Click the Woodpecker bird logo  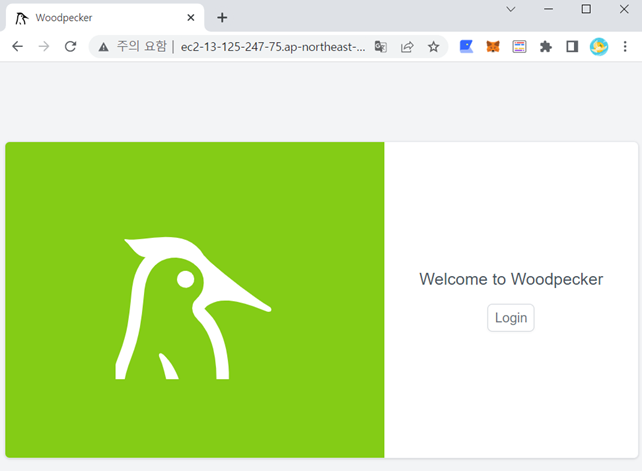click(193, 308)
